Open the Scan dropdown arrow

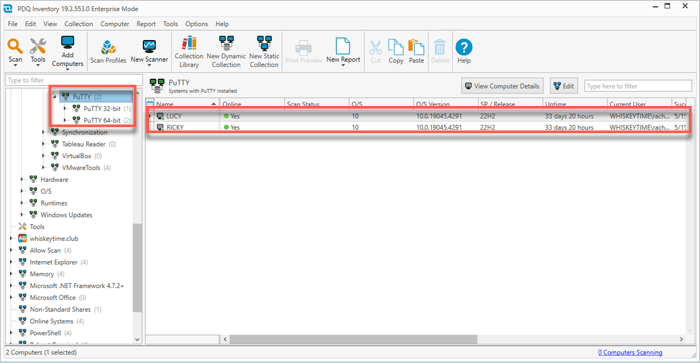tap(15, 66)
